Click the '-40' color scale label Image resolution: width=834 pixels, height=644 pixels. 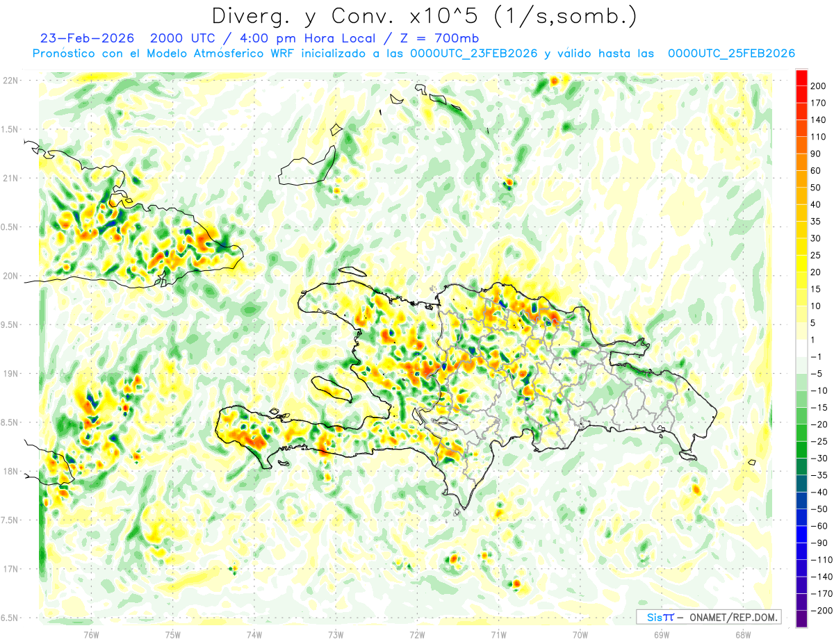(819, 493)
